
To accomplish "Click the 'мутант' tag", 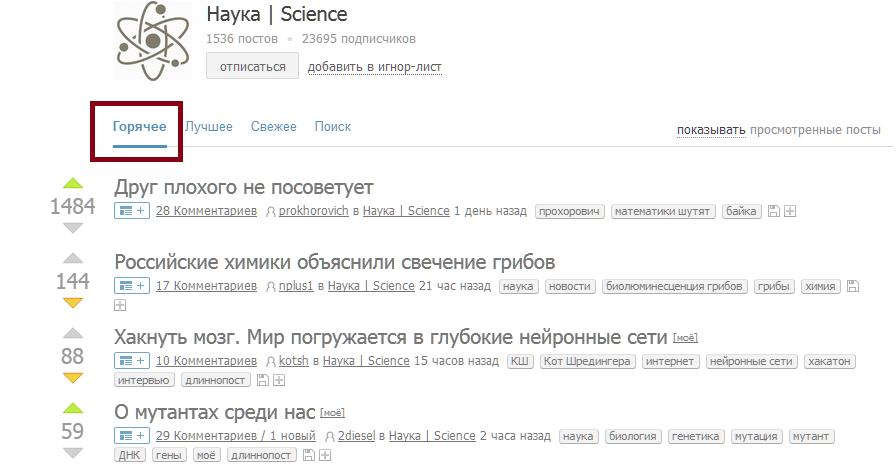I will point(811,436).
